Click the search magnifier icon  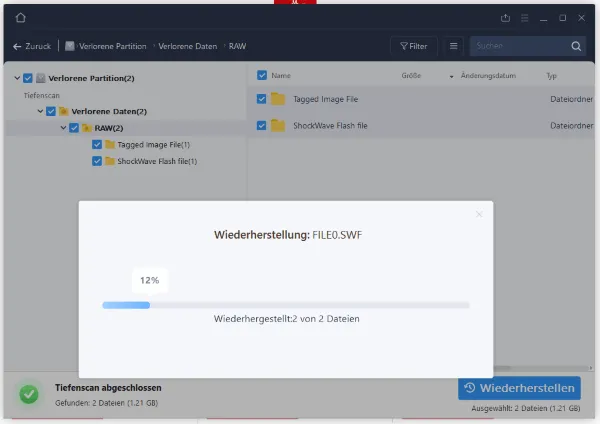[x=576, y=46]
